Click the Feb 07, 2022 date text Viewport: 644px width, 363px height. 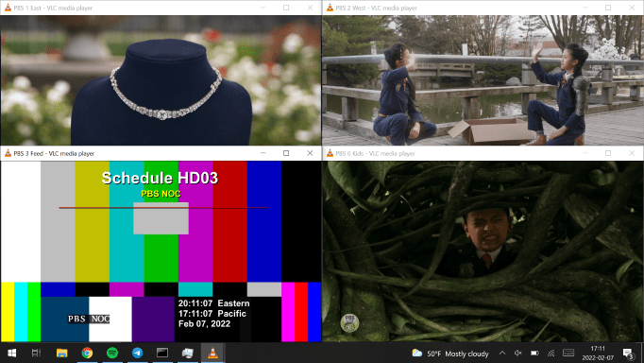click(x=204, y=324)
